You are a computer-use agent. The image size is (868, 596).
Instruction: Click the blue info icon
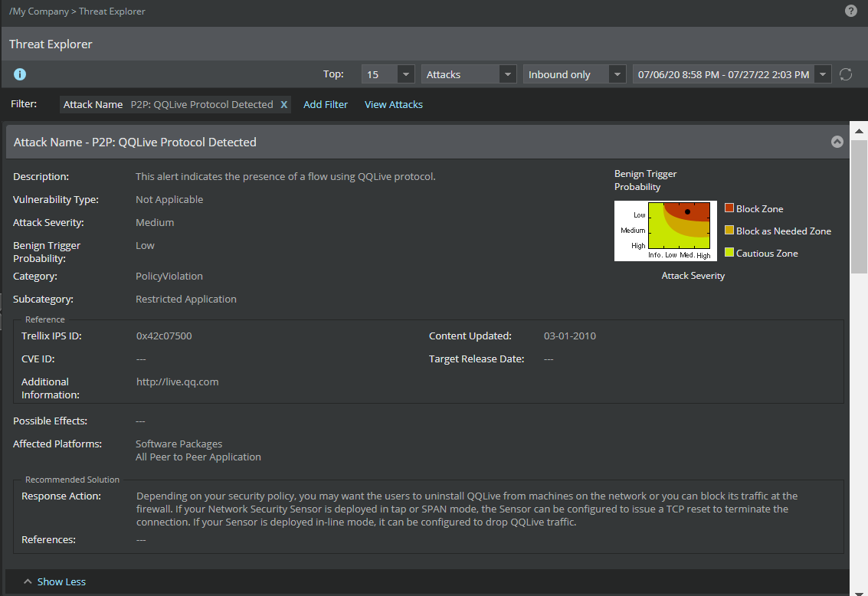20,74
